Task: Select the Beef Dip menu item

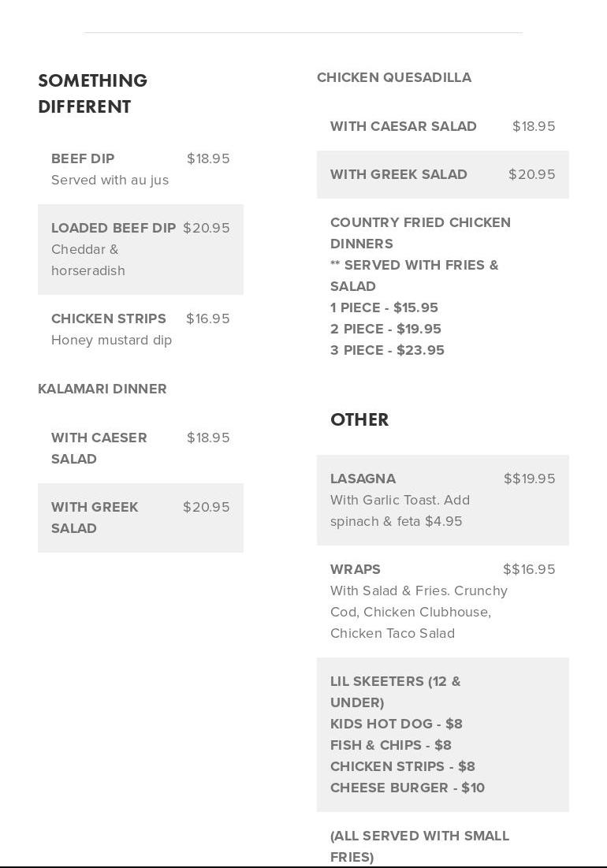Action: 83,158
